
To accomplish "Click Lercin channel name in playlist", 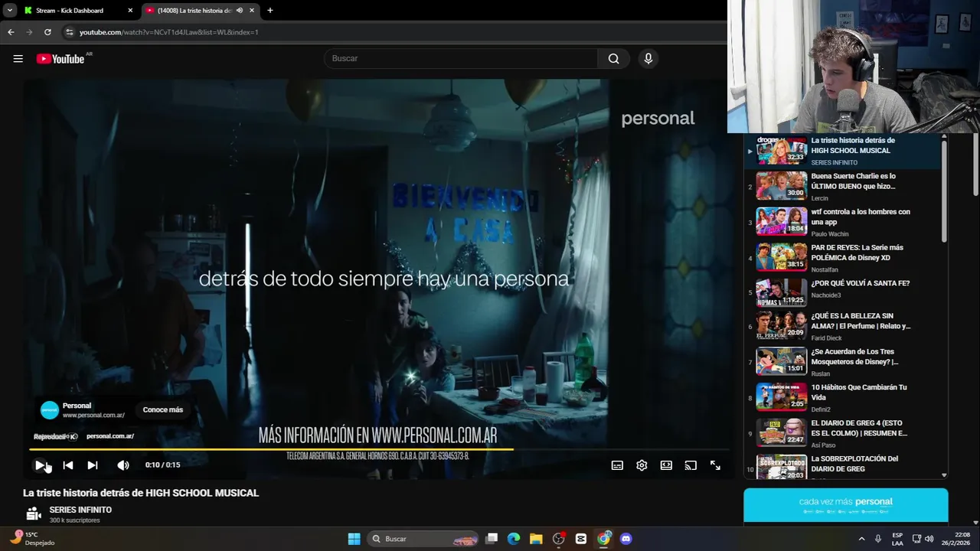I will [x=819, y=198].
